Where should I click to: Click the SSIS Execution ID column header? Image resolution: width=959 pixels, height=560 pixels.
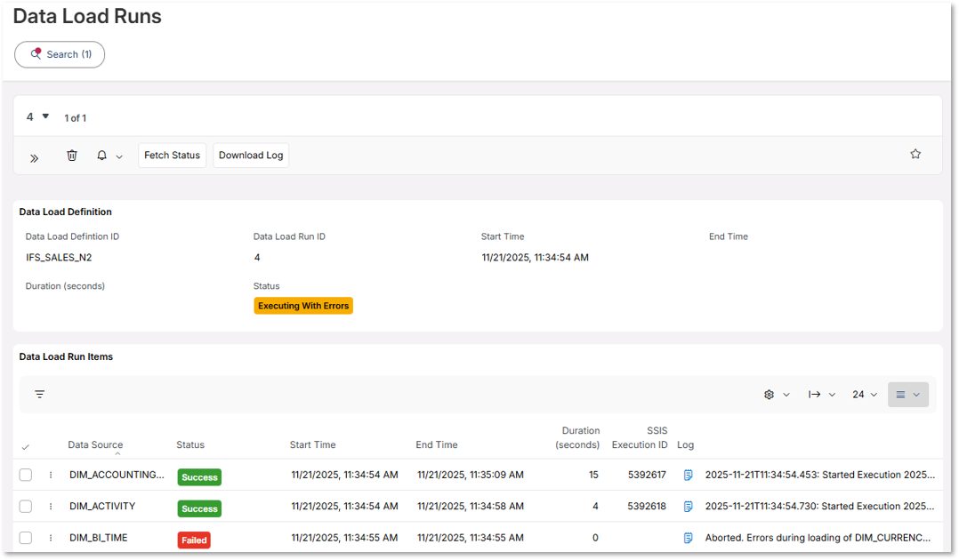point(640,437)
